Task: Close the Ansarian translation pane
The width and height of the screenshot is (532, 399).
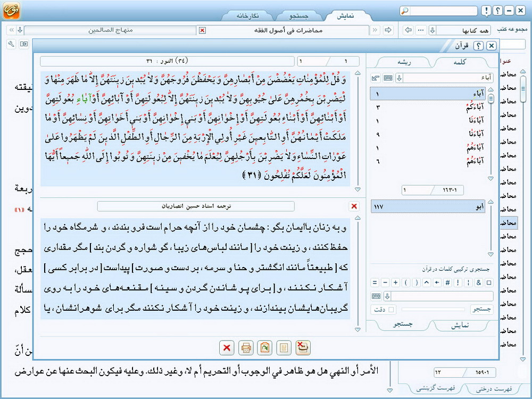Action: pos(354,206)
